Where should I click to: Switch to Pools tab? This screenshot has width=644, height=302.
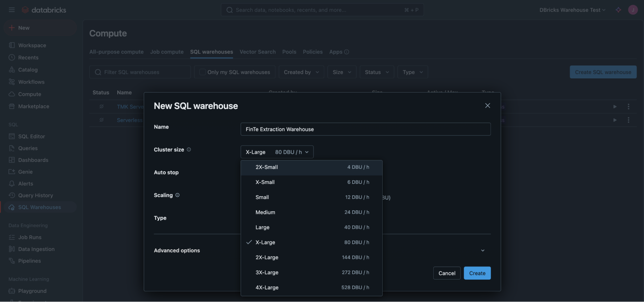coord(289,52)
